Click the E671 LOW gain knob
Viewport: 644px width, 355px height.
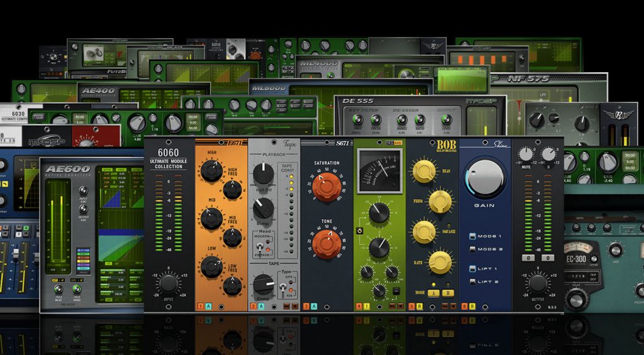tap(211, 266)
